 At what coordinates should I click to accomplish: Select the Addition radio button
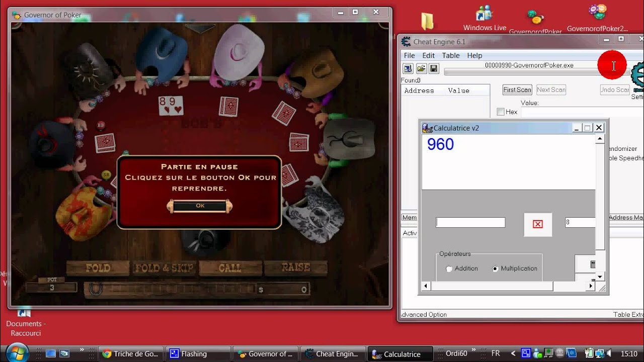tap(449, 269)
